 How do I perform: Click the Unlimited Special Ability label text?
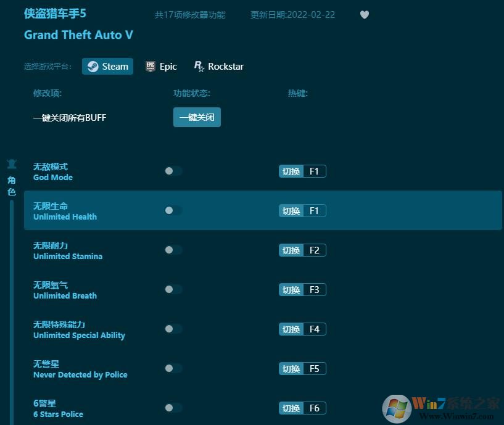[79, 336]
